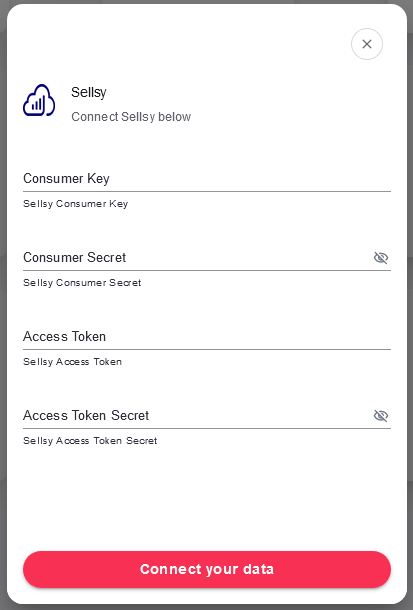The image size is (413, 610).
Task: Click the 'Sellsy Access Token Secret' hint
Action: click(x=90, y=440)
